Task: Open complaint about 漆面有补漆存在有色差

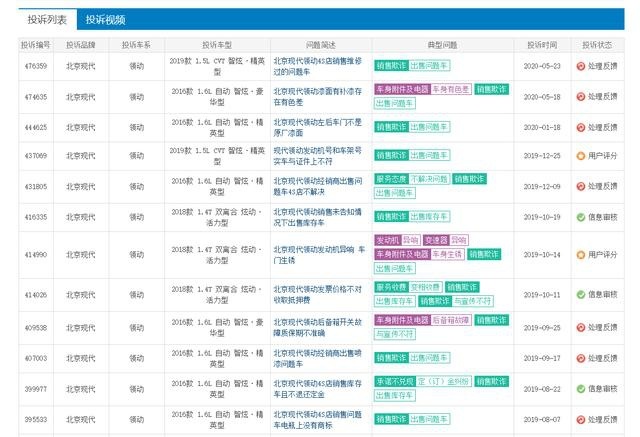Action: coord(318,97)
